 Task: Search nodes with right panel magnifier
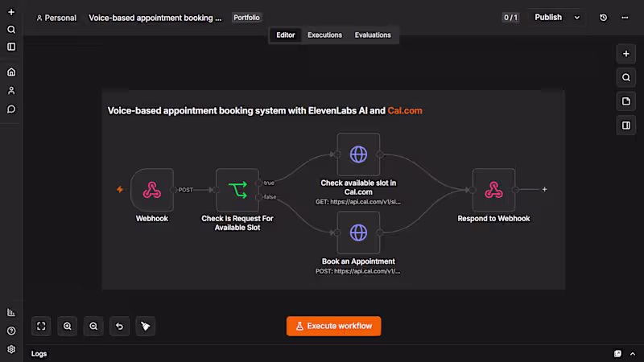(626, 77)
